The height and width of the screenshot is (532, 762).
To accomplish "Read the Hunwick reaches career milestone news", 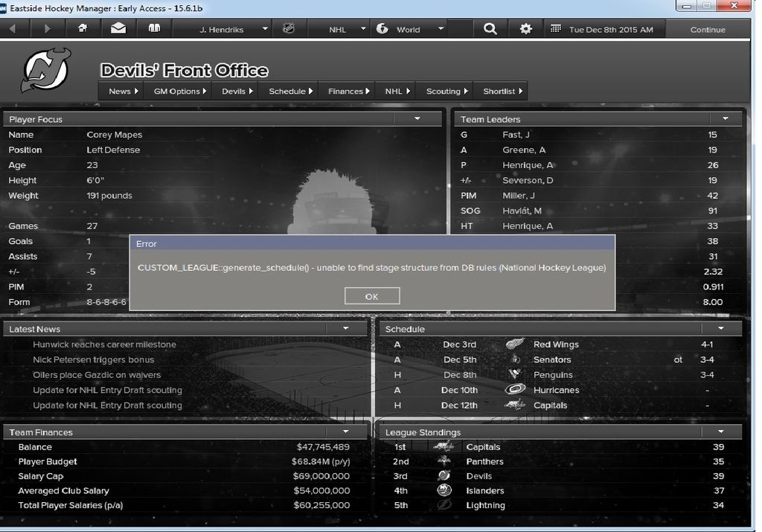I will pyautogui.click(x=104, y=344).
